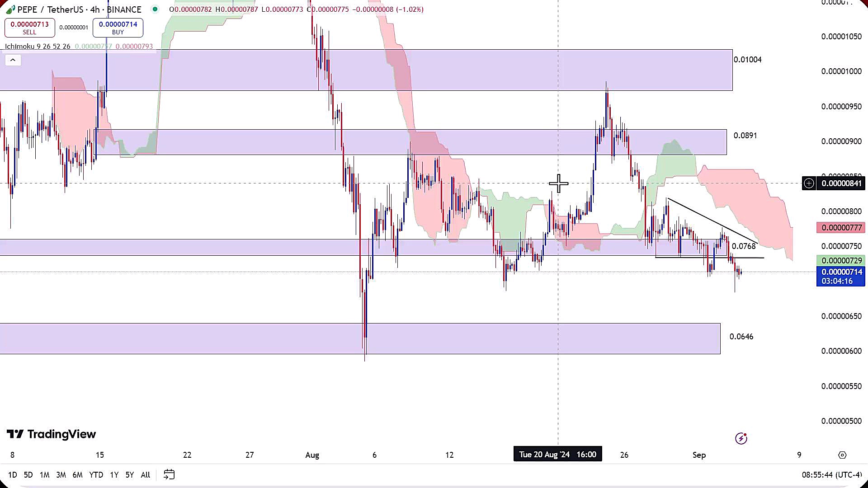Click the BUY 0.00000714 button

coord(118,28)
